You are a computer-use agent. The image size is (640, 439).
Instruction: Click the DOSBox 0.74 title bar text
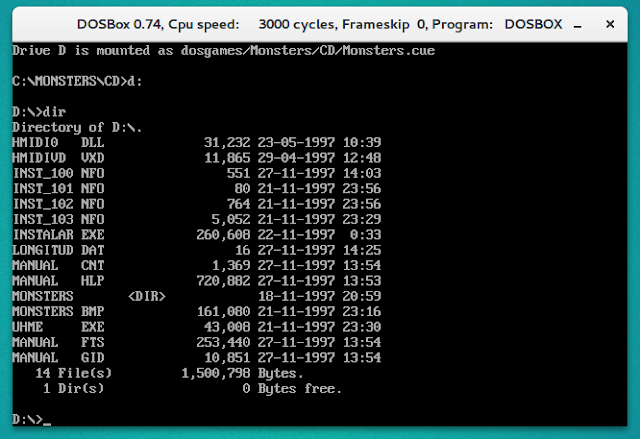[x=319, y=24]
